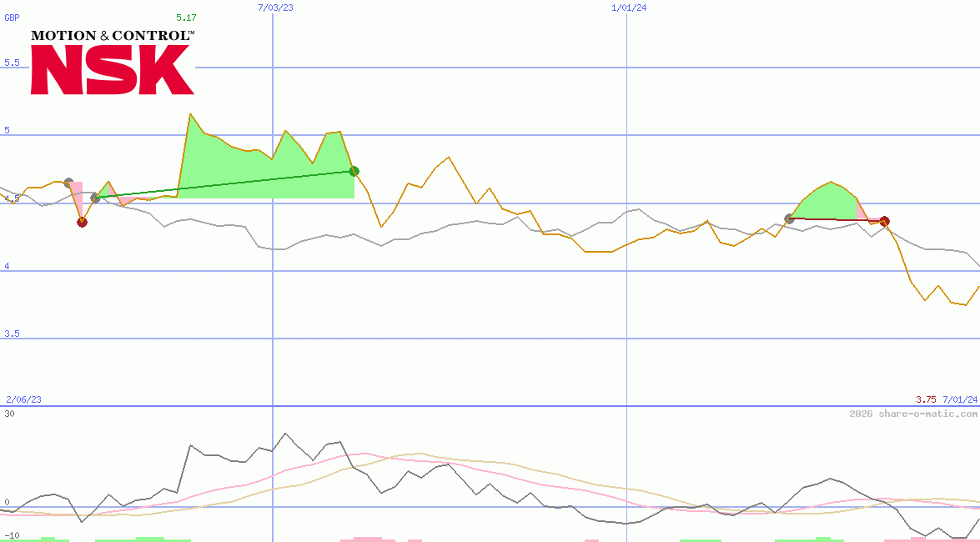Click the gray entry dot starting the green trendline

(x=95, y=198)
